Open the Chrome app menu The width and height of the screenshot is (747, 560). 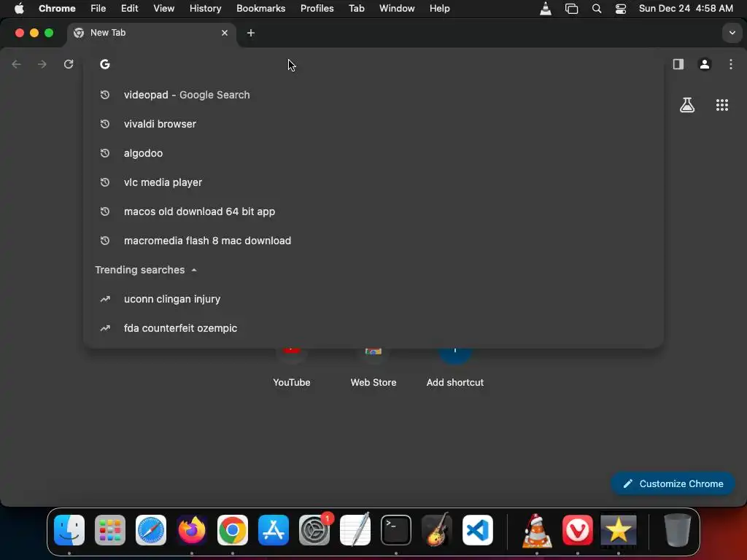(57, 8)
